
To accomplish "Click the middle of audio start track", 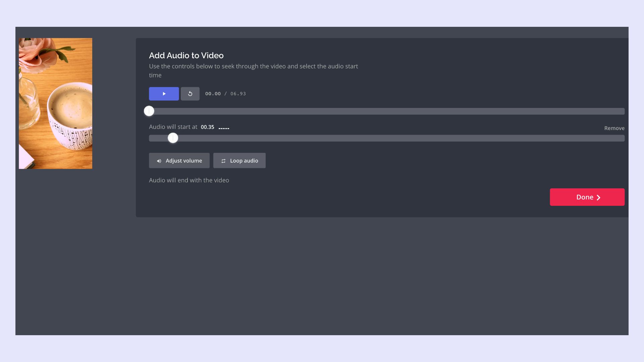I will 386,138.
